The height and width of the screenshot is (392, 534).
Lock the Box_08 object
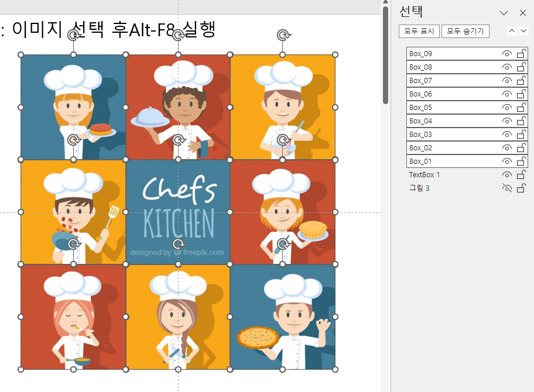pos(521,67)
